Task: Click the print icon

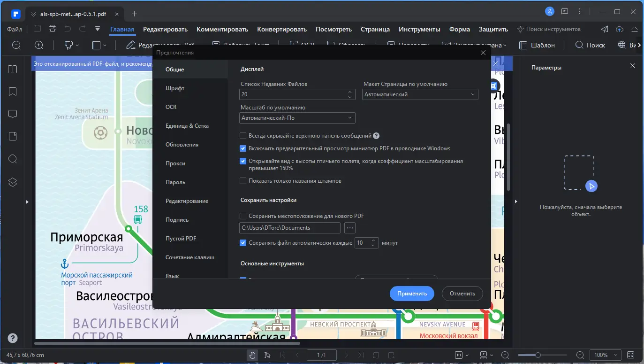Action: pos(53,29)
